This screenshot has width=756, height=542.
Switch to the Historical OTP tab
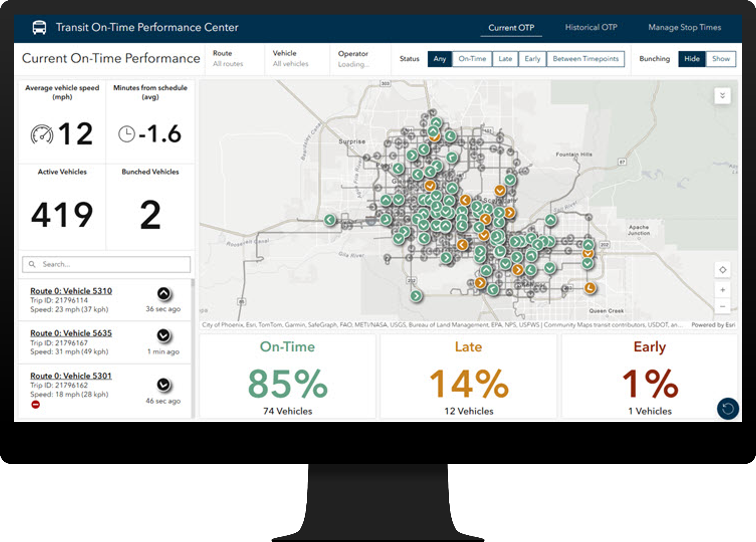[x=591, y=27]
